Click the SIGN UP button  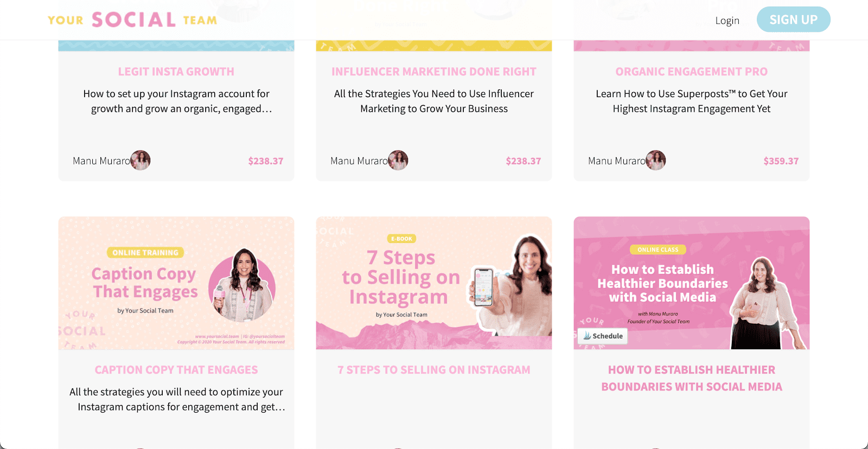[x=793, y=20]
